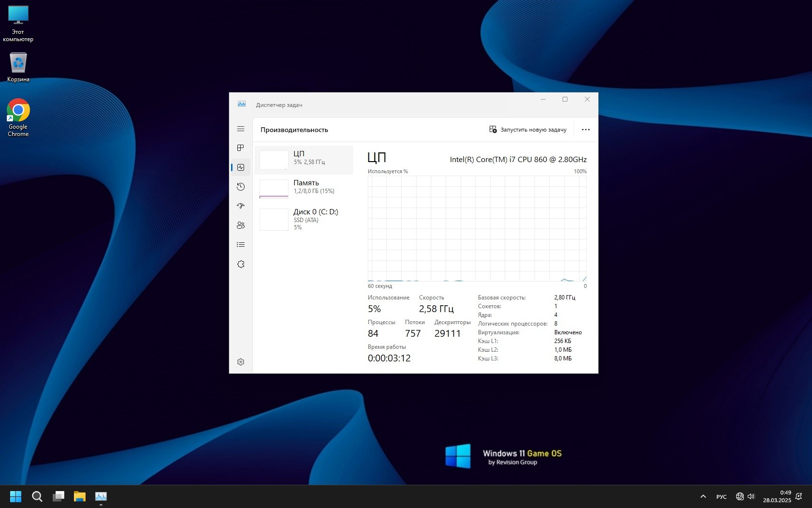Click 'Запустить новую задачу' button
The width and height of the screenshot is (812, 508).
pos(528,130)
